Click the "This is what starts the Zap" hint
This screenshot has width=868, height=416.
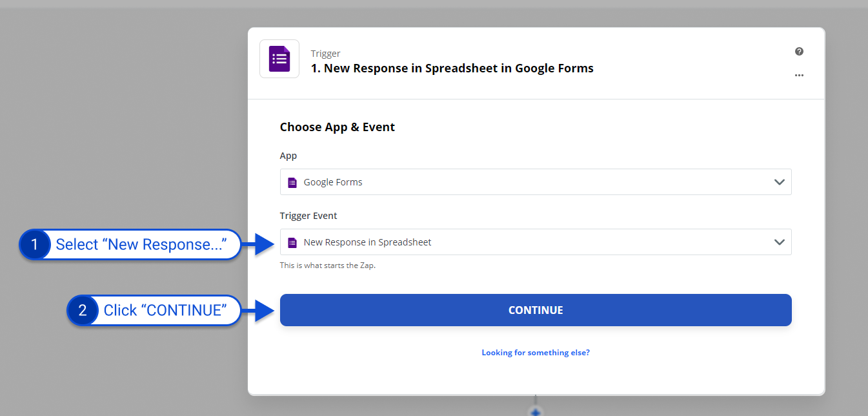(327, 265)
